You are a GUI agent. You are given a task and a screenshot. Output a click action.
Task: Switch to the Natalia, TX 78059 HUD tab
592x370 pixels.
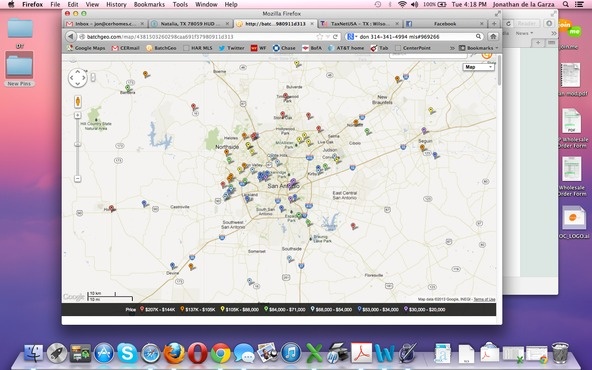[x=190, y=23]
